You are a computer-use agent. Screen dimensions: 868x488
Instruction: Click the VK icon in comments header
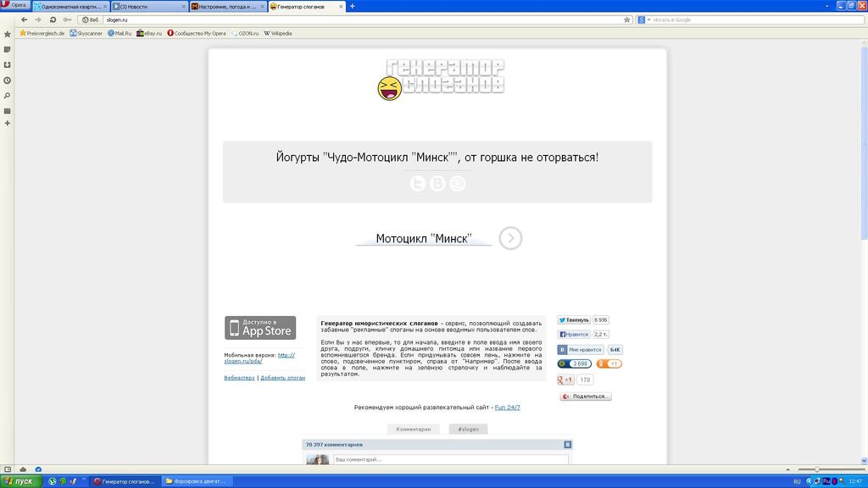[567, 444]
